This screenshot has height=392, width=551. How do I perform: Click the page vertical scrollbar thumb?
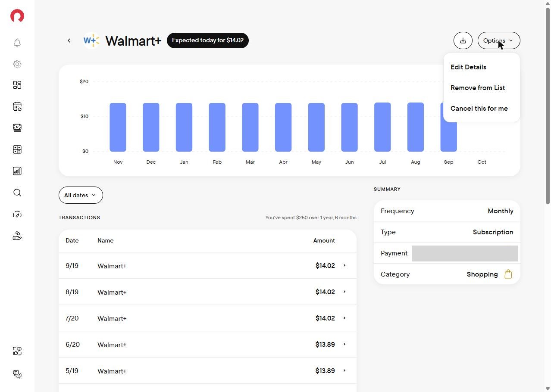(x=548, y=106)
